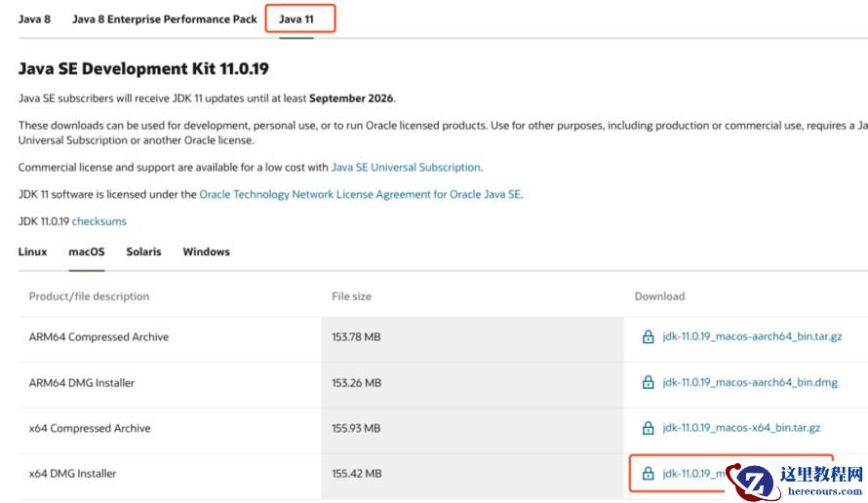Select the macOS platform tab
This screenshot has width=868, height=503.
(x=87, y=251)
